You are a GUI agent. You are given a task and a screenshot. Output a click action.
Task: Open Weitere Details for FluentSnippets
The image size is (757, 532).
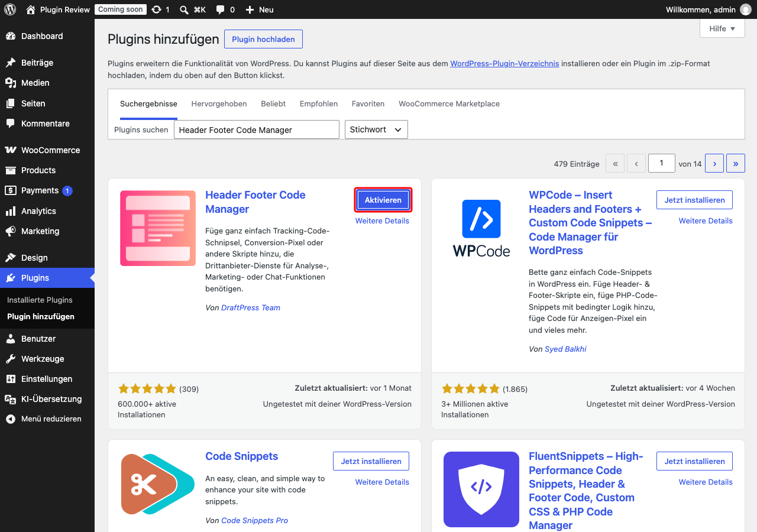point(706,482)
